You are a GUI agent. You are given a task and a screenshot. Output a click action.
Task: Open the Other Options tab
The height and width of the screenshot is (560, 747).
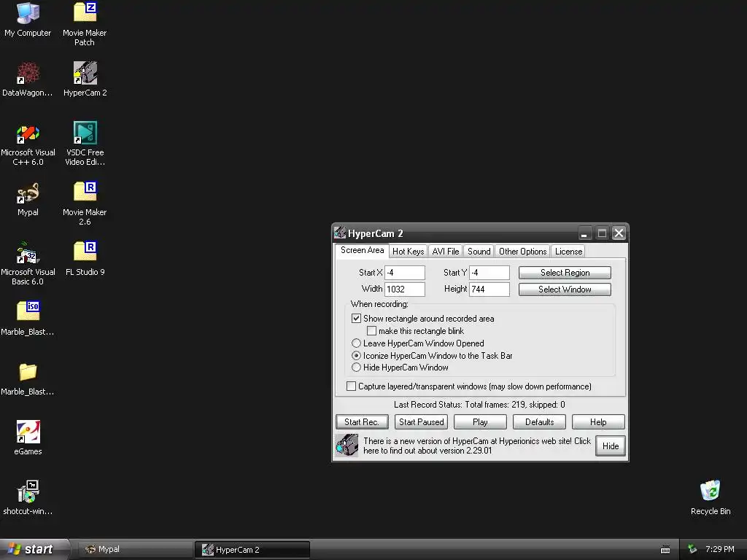[x=522, y=252]
